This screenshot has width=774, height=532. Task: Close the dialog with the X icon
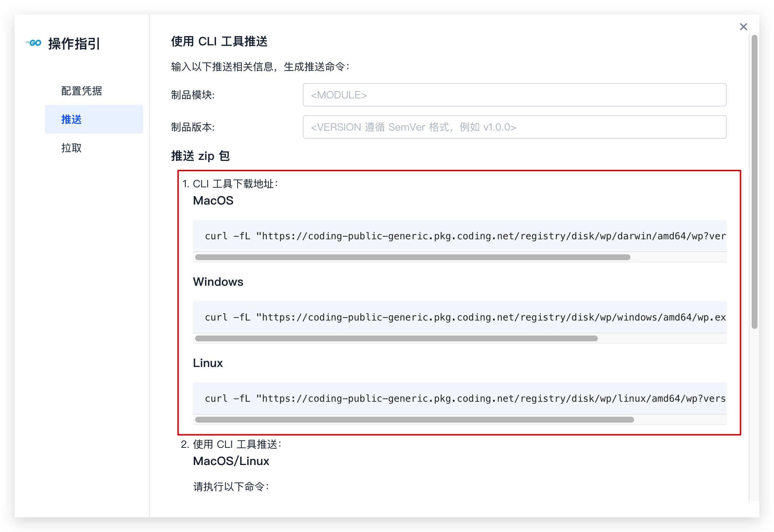coord(743,27)
